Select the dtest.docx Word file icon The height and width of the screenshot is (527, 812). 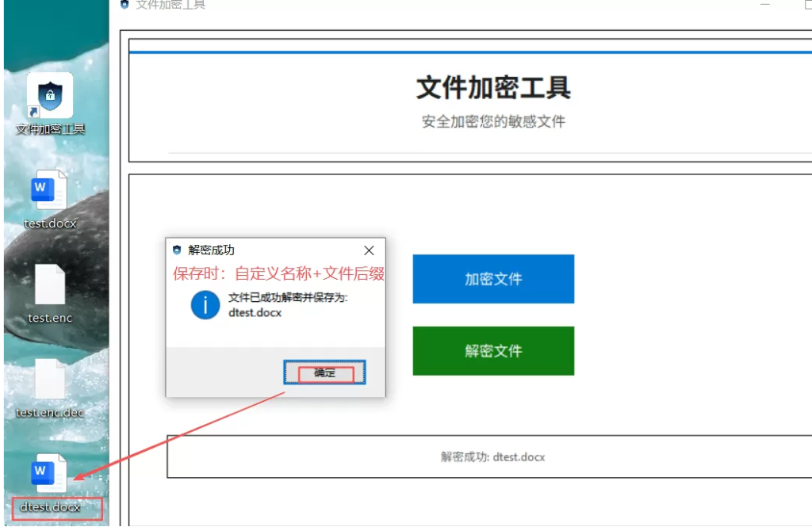49,472
